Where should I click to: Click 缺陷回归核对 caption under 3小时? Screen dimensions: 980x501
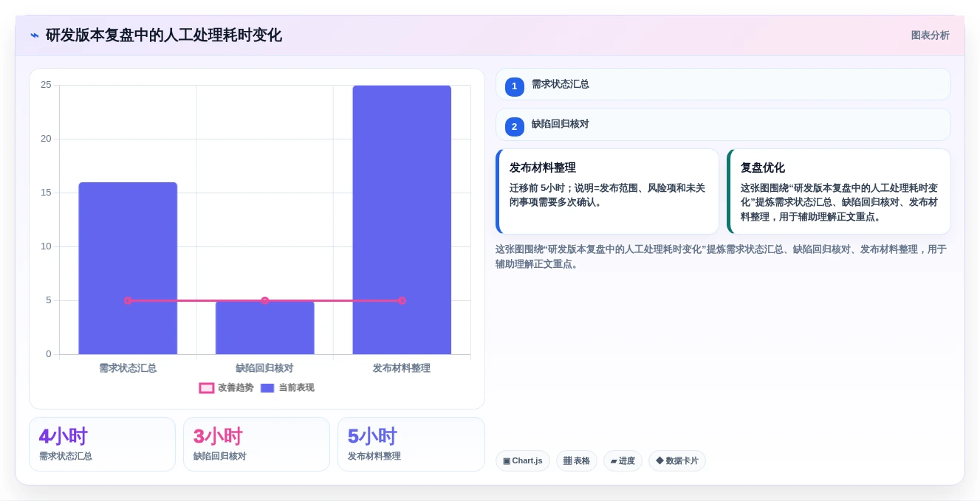(220, 456)
